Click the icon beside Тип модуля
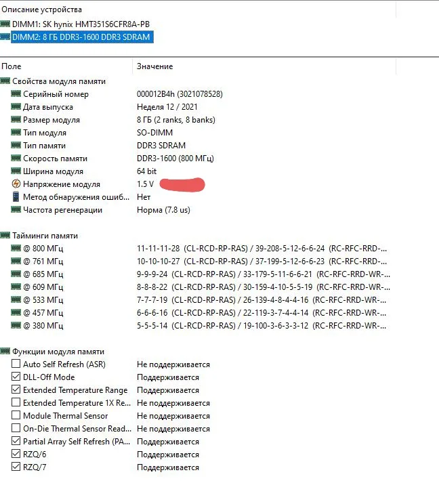 [16, 132]
